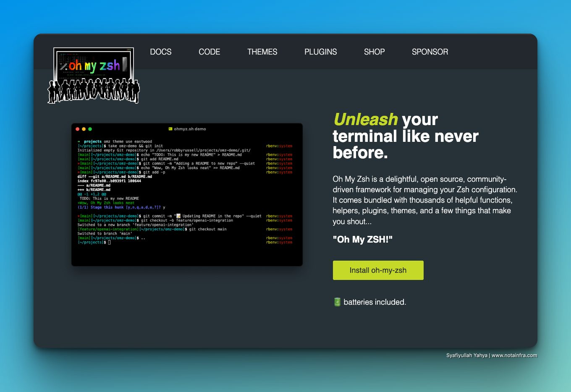Screen dimensions: 571x392
Task: Click the "Oh My ZSH!" quote text
Action: (x=363, y=239)
